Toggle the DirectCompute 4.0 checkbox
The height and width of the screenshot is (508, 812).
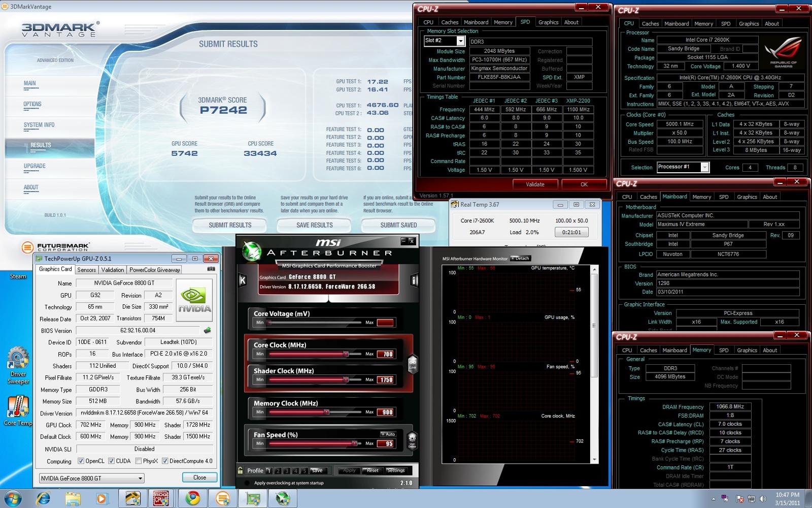165,461
